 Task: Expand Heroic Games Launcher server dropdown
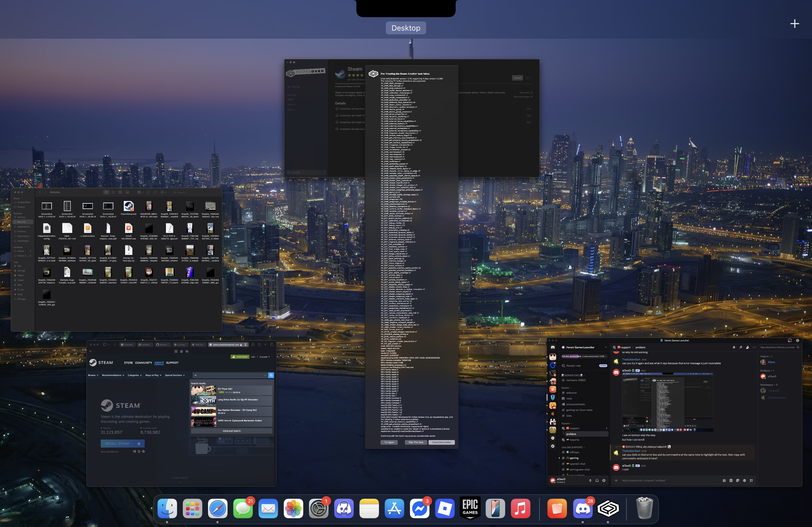(606, 347)
